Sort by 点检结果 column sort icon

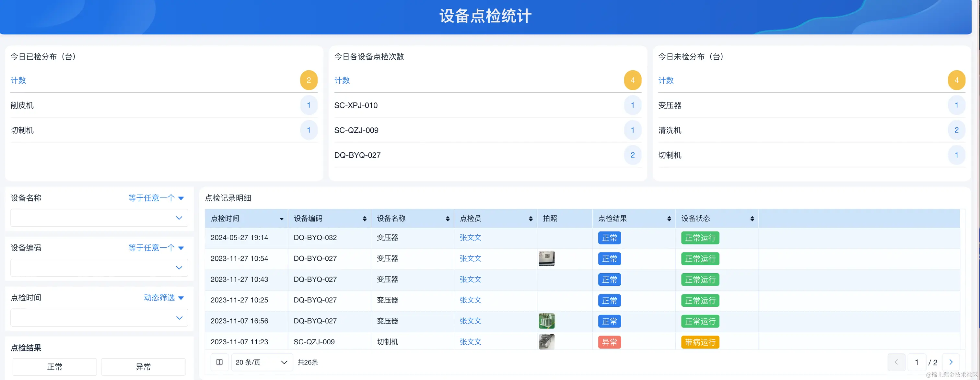point(669,219)
